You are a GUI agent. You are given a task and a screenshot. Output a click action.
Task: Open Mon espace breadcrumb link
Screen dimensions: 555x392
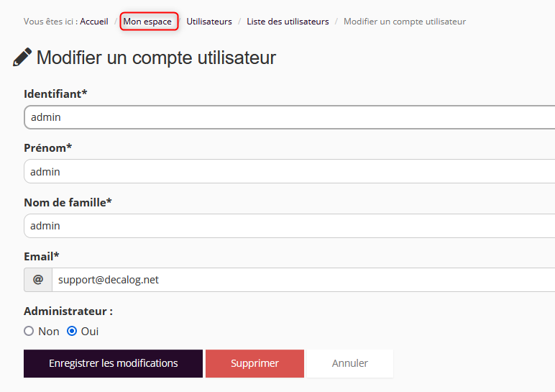[147, 22]
